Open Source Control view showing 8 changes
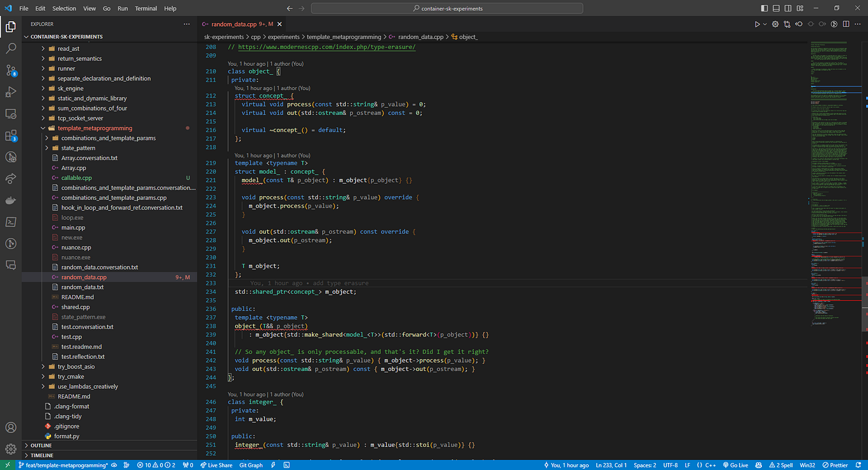This screenshot has width=868, height=470. 11,70
